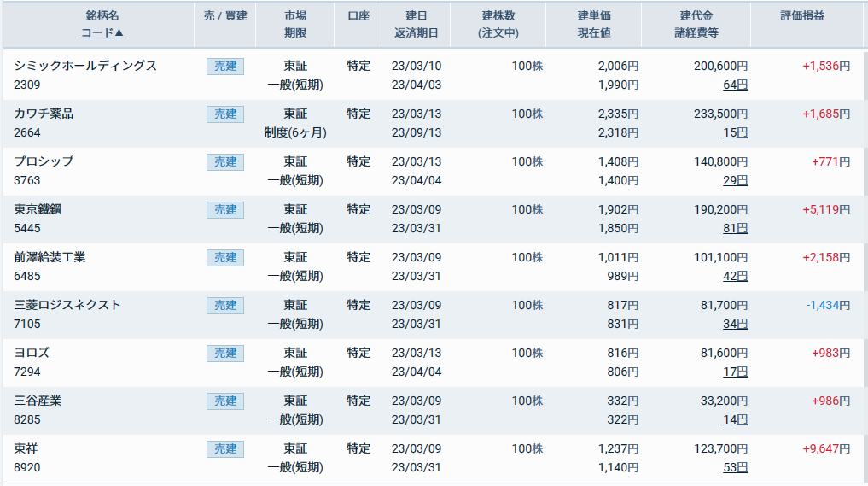Click 売建 badge for ヨロズ
868x486 pixels.
coord(225,353)
